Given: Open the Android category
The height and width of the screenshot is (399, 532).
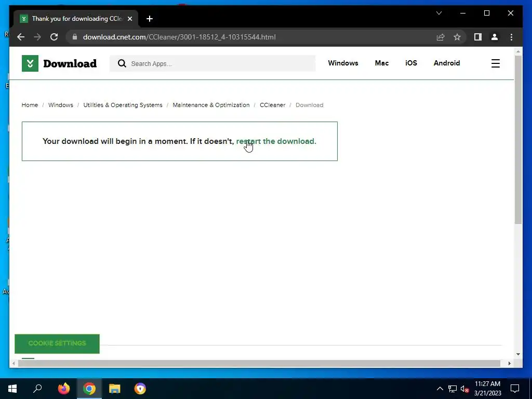Looking at the screenshot, I should (447, 63).
